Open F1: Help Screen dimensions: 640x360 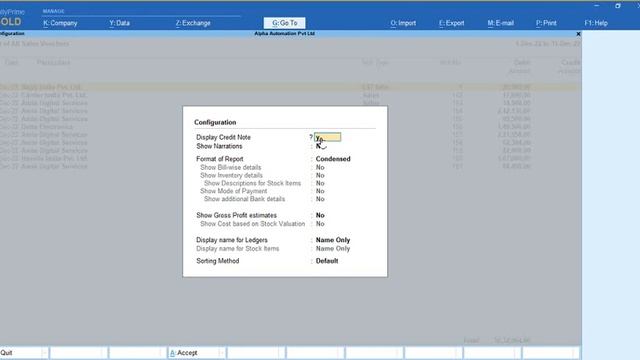coord(596,23)
